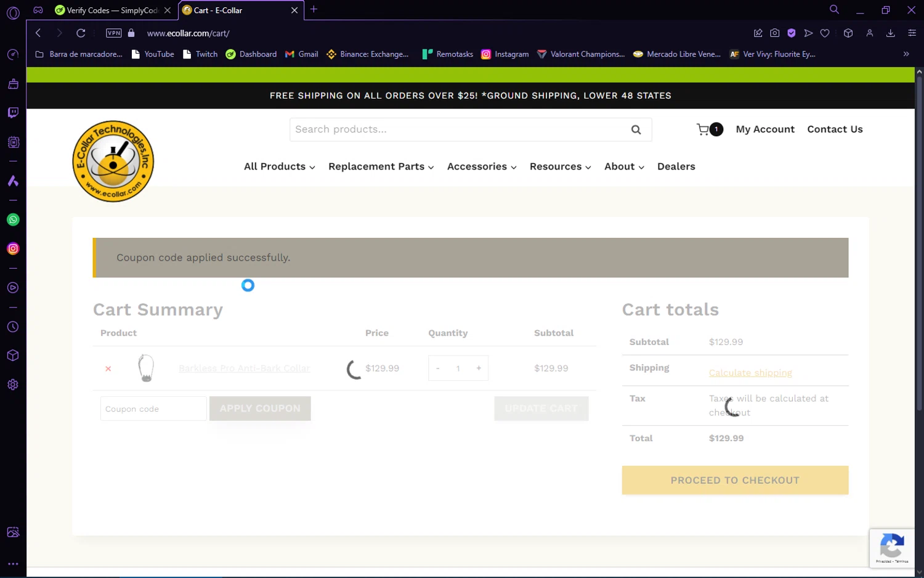This screenshot has height=578, width=924.
Task: Open the Mercado Libre Vene... bookmark
Action: point(677,54)
